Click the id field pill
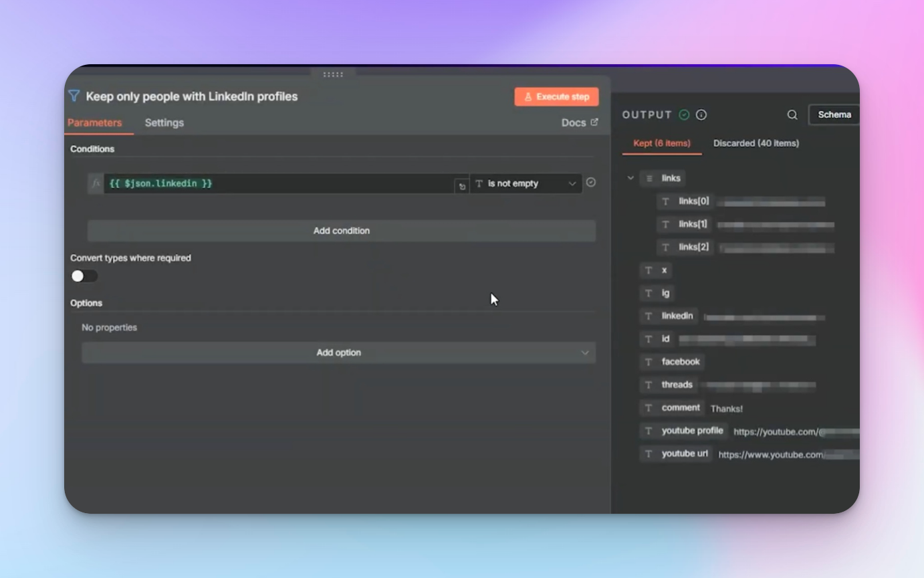Screen dimensions: 924x578 coord(657,339)
